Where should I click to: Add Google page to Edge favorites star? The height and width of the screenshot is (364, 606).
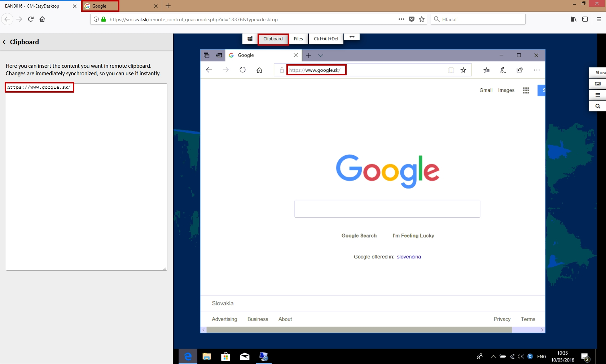point(464,70)
